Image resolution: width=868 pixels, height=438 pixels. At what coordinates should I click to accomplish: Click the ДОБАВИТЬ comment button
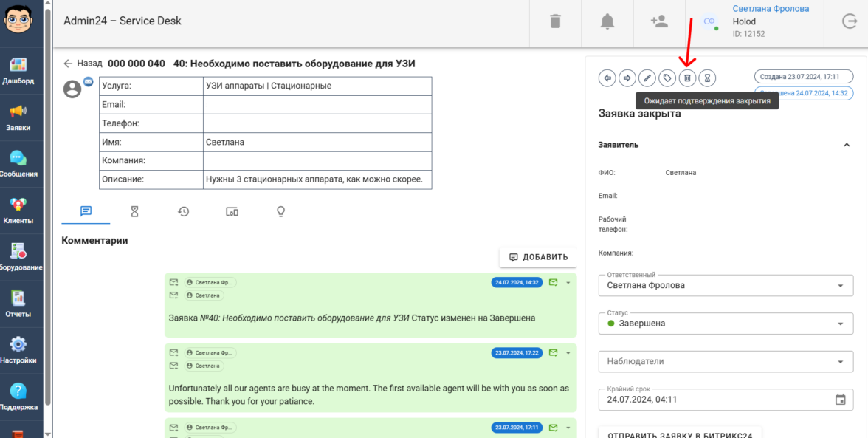pos(538,257)
